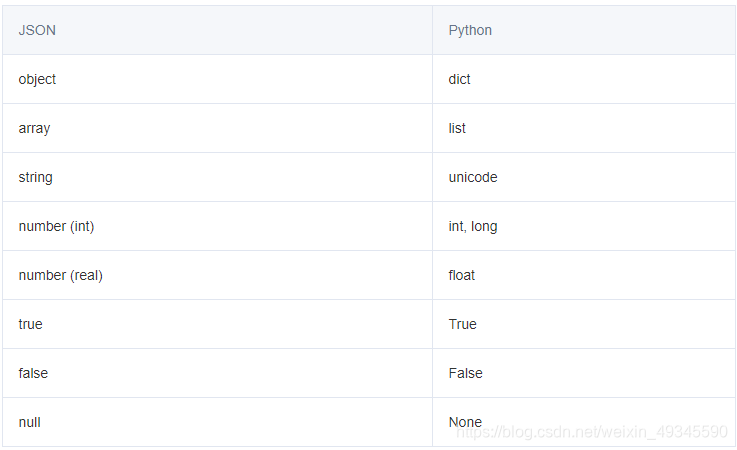Click the "number (int)" cell
This screenshot has width=737, height=450.
(x=56, y=226)
